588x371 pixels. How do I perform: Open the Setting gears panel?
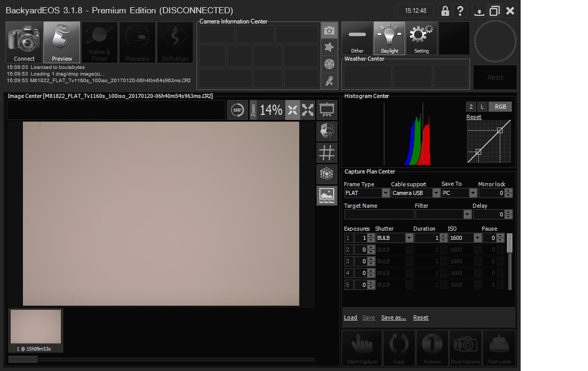(421, 38)
